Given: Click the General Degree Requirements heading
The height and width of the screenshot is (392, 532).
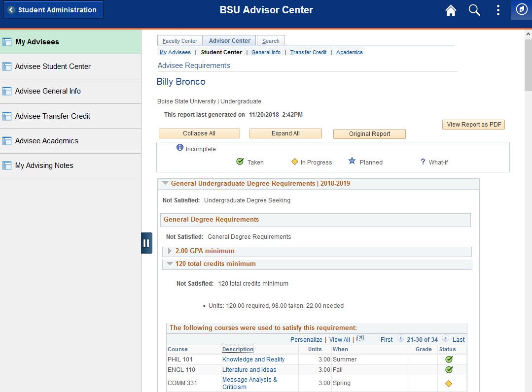Looking at the screenshot, I should (x=211, y=219).
